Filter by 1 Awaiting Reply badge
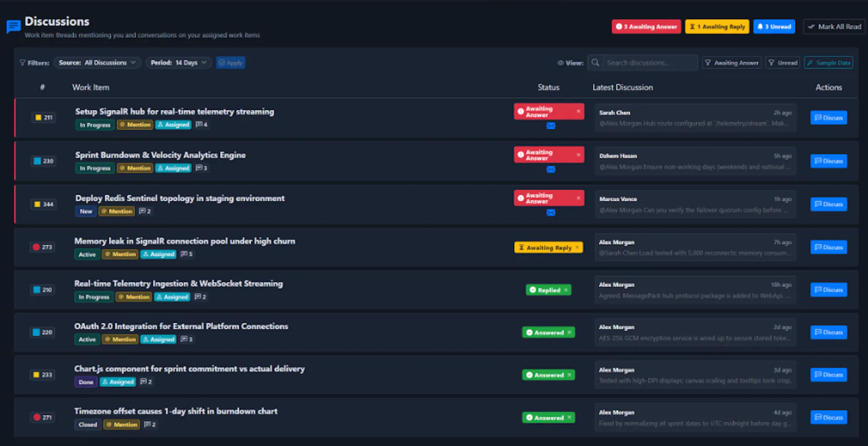This screenshot has height=446, width=868. [x=717, y=27]
